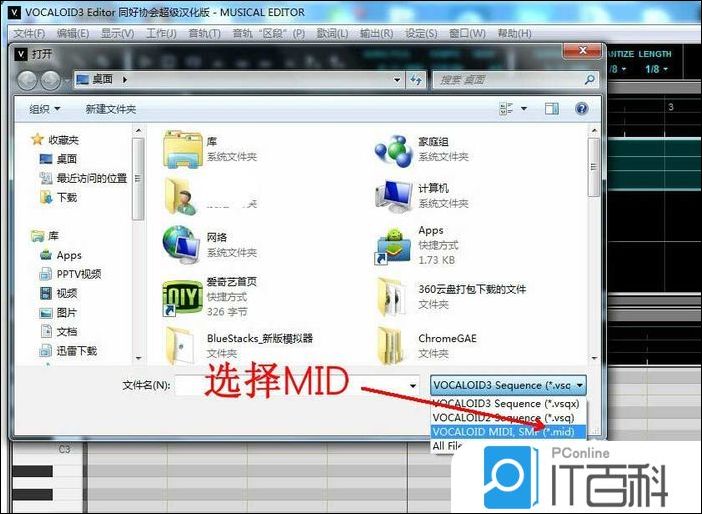Close the 打开 dialog
Screen dimensions: 702x514
tap(582, 51)
